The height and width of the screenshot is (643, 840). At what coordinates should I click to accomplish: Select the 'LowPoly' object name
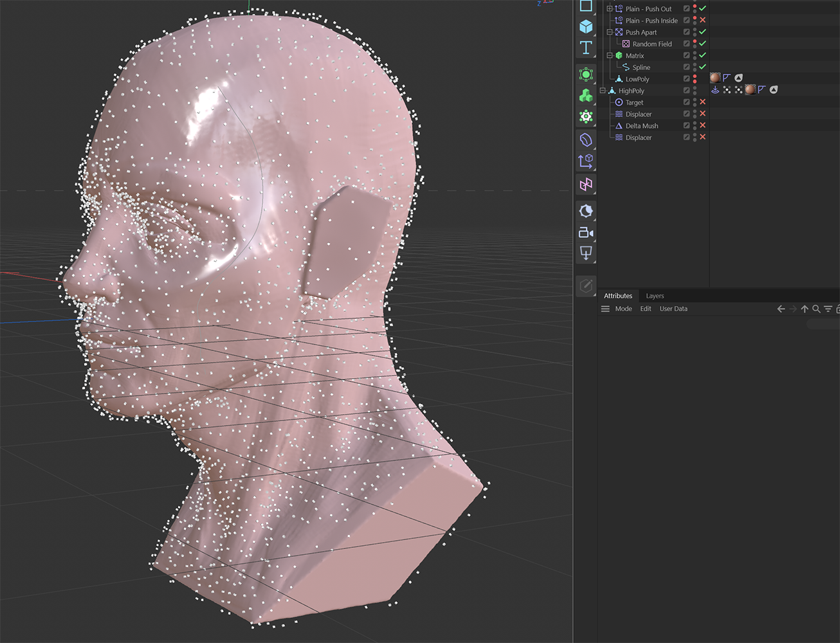click(x=637, y=79)
